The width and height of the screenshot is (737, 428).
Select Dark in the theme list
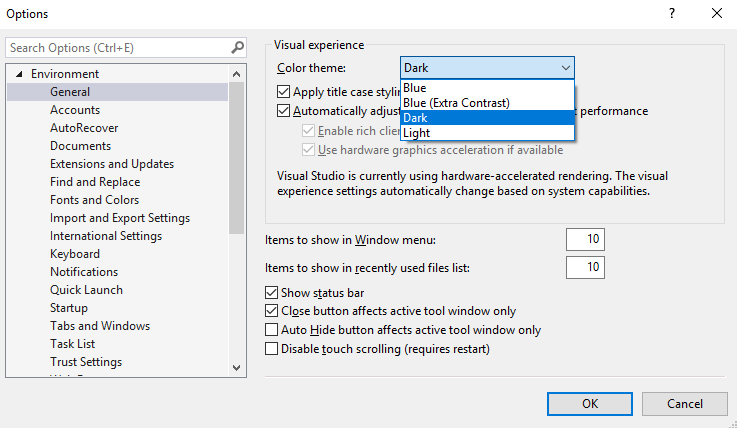click(487, 118)
